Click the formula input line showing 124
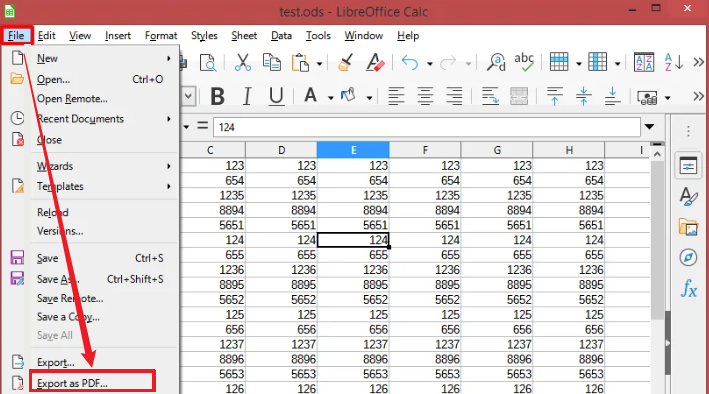This screenshot has width=709, height=394. pyautogui.click(x=427, y=127)
